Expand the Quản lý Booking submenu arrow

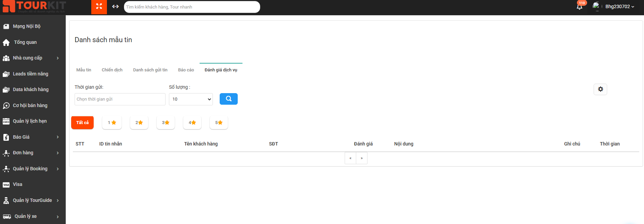58,169
